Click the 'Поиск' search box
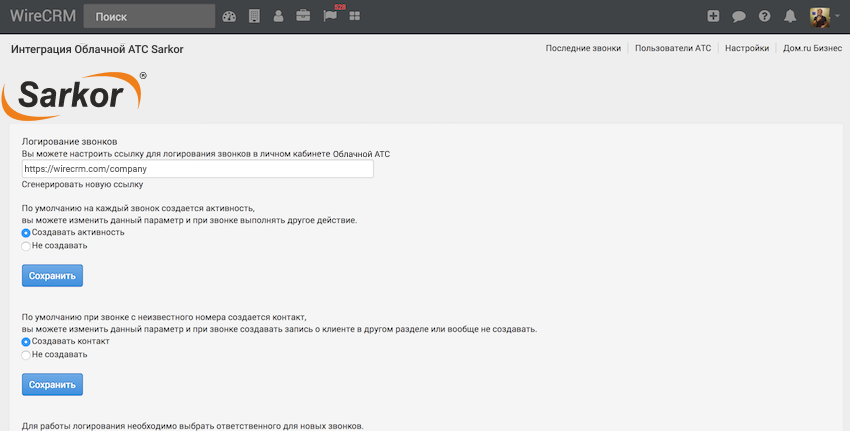The image size is (850, 431). click(x=149, y=16)
